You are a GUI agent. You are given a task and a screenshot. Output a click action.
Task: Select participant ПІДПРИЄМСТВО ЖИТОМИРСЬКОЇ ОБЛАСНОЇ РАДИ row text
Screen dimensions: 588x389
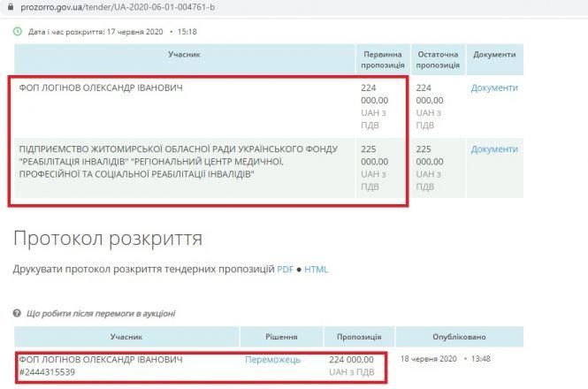[x=179, y=162]
